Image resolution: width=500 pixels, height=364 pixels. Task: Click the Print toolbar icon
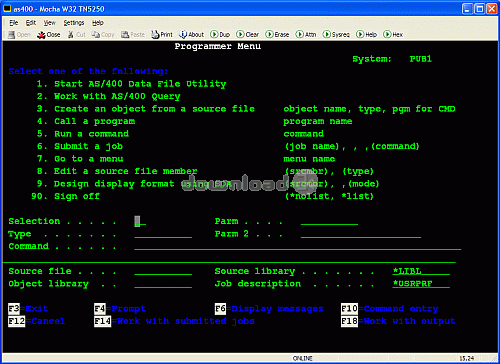point(155,35)
